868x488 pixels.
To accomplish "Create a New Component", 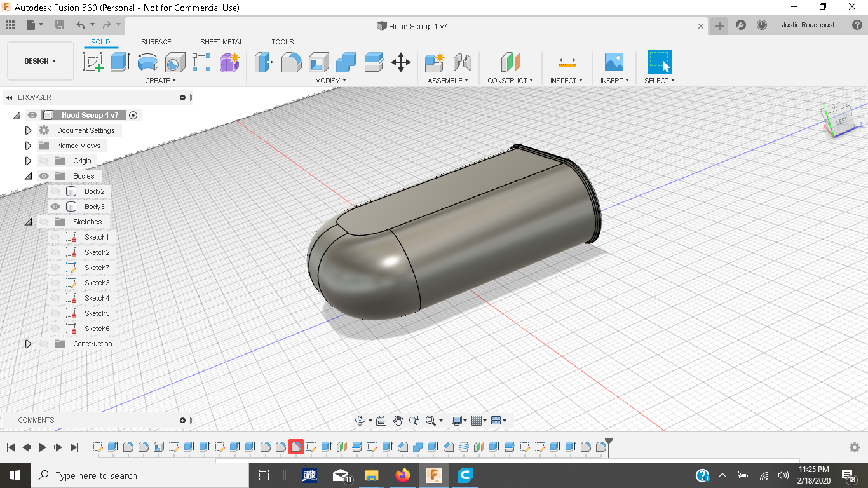I will click(435, 62).
